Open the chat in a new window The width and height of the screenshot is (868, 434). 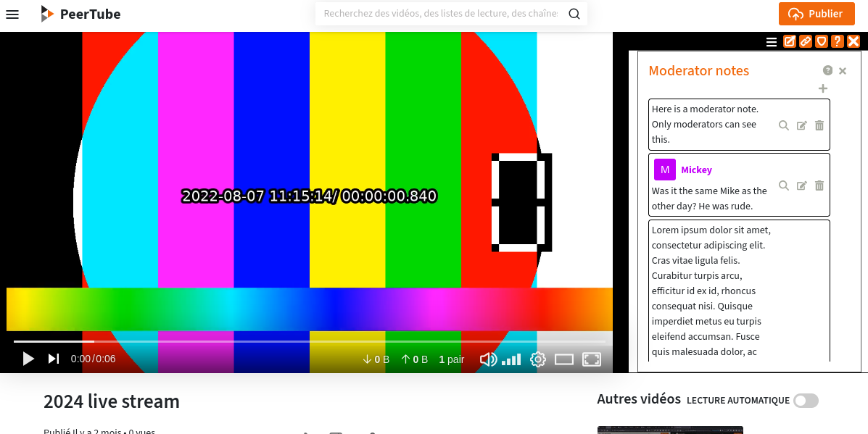click(790, 41)
